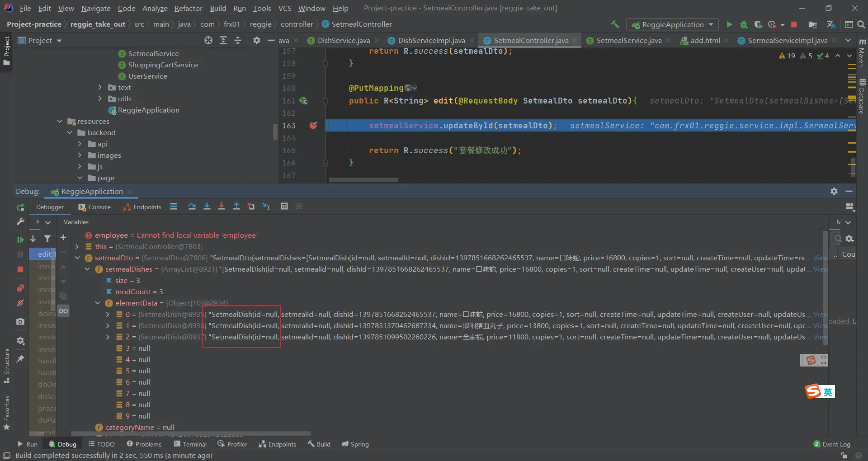The height and width of the screenshot is (461, 868).
Task: Toggle breakpoint on line 163
Action: 313,125
